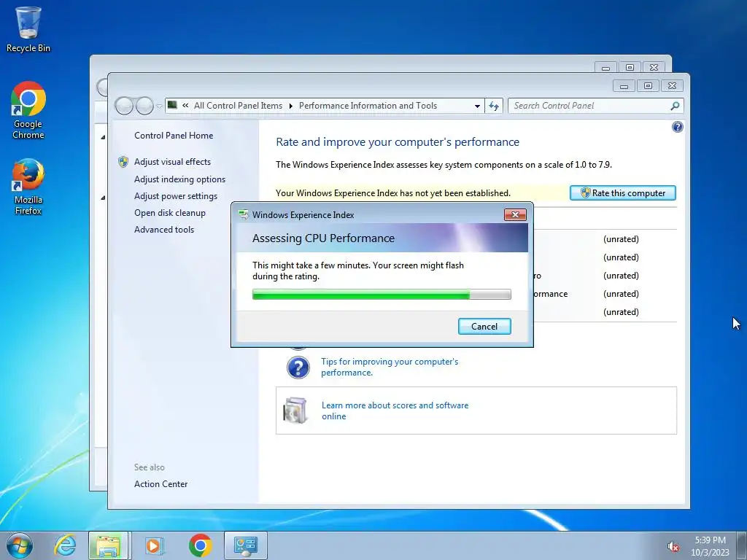Open Adjust indexing options
747x560 pixels.
[x=179, y=179]
